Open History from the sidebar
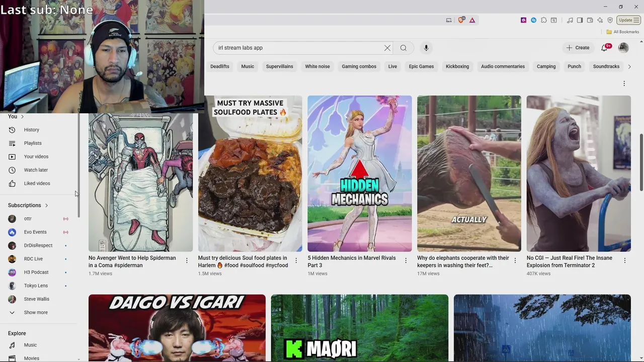This screenshot has height=362, width=644. (x=39, y=130)
